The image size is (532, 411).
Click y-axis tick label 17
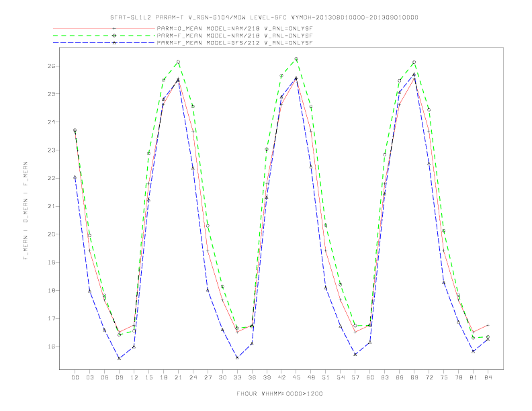[x=51, y=318]
